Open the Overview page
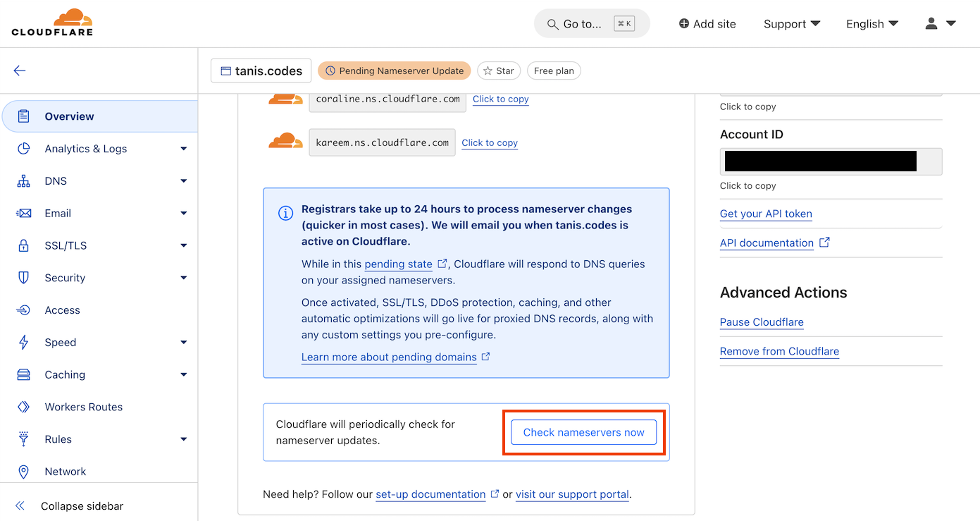Viewport: 980px width, 521px height. point(69,116)
